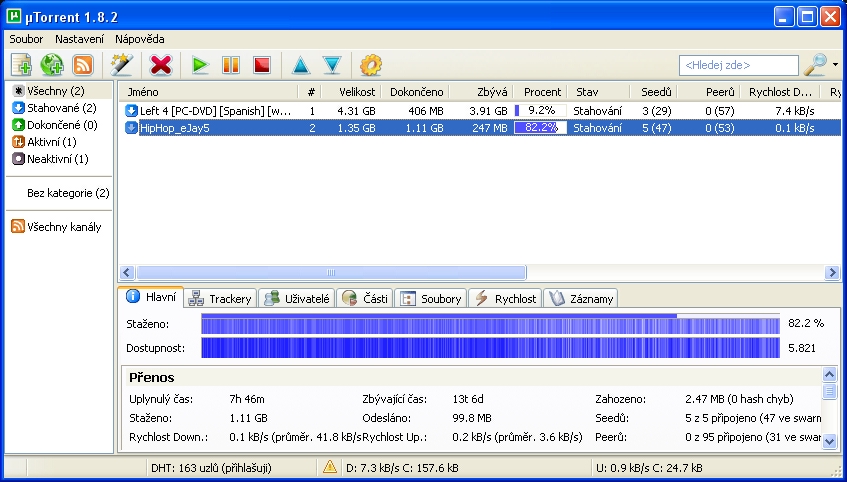847x482 pixels.
Task: Sort by Seedů column header
Action: tap(654, 92)
